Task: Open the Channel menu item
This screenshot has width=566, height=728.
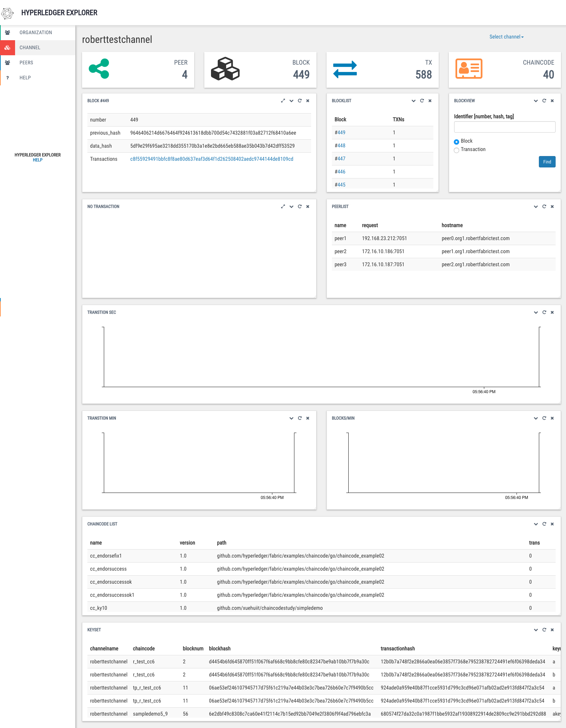Action: tap(38, 48)
